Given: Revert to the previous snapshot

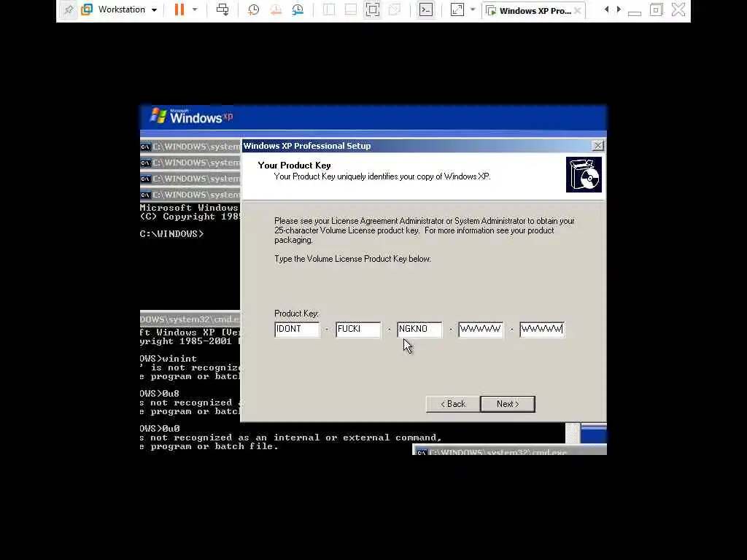Looking at the screenshot, I should [276, 9].
